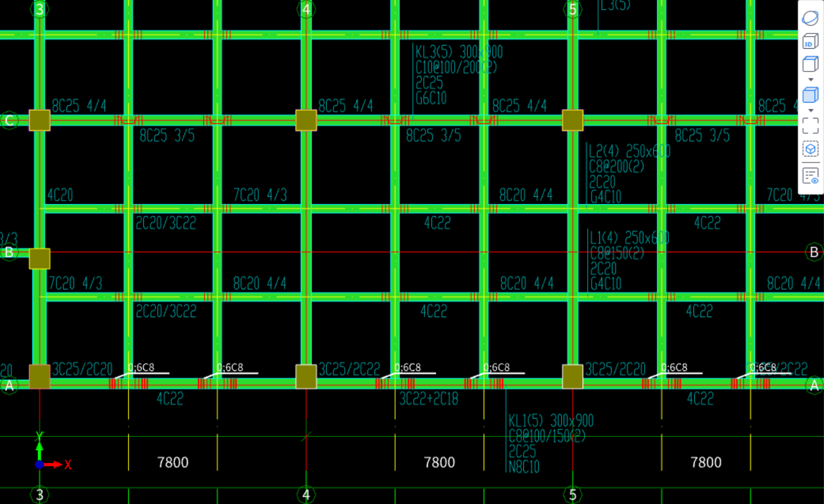Click the bottom axis bubble 3

point(40,495)
